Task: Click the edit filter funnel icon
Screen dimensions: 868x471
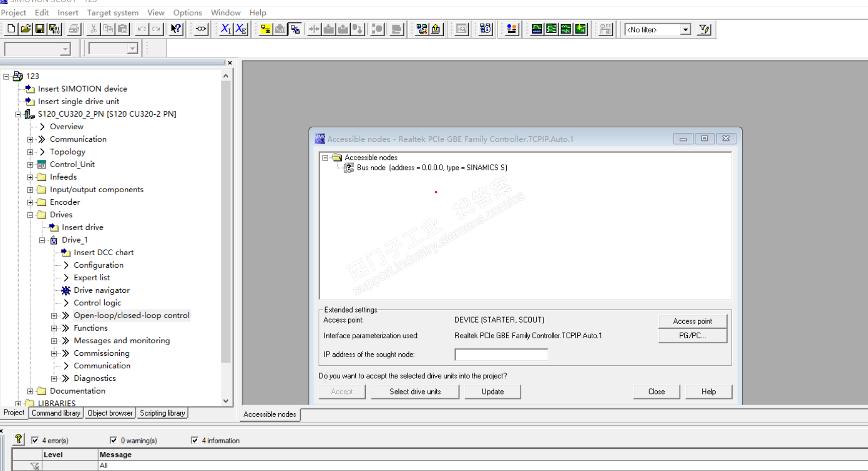Action: [x=704, y=29]
